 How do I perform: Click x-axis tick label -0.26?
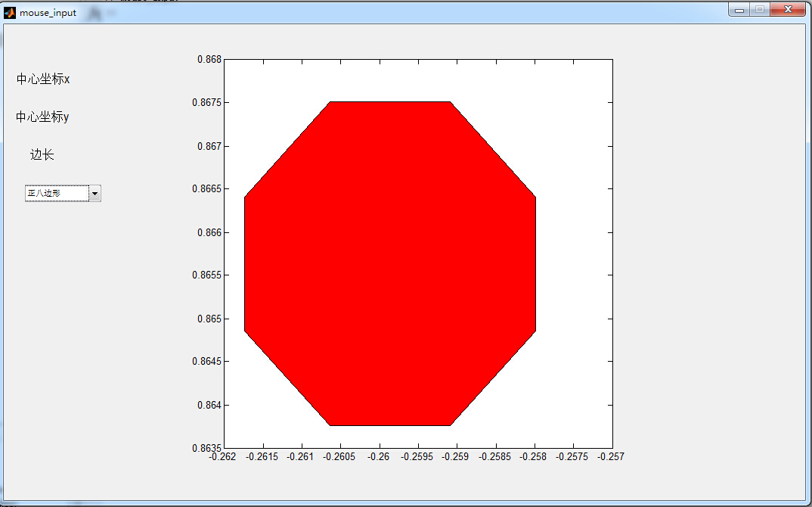(379, 457)
